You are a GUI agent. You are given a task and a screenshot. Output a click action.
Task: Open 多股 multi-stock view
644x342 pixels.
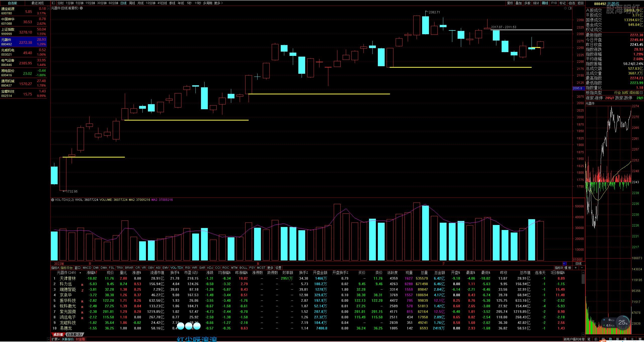coord(527,3)
